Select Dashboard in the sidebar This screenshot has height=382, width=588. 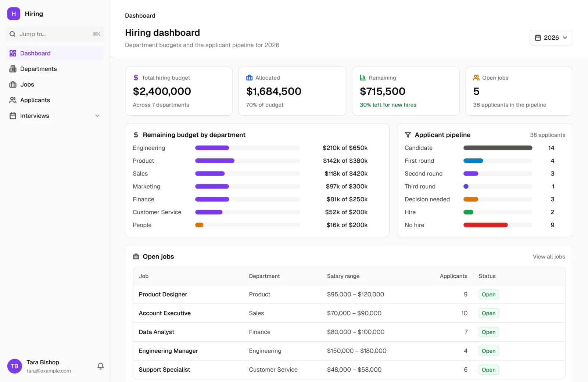(x=55, y=53)
